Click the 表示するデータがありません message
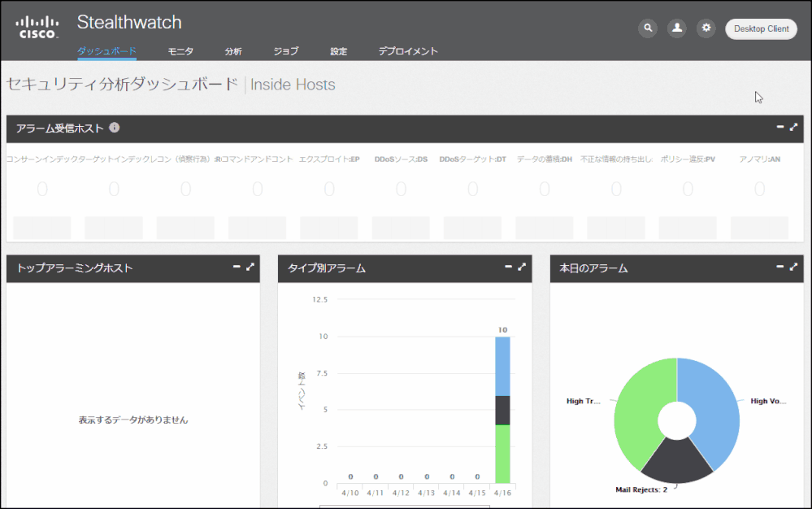812x509 pixels. [x=133, y=420]
